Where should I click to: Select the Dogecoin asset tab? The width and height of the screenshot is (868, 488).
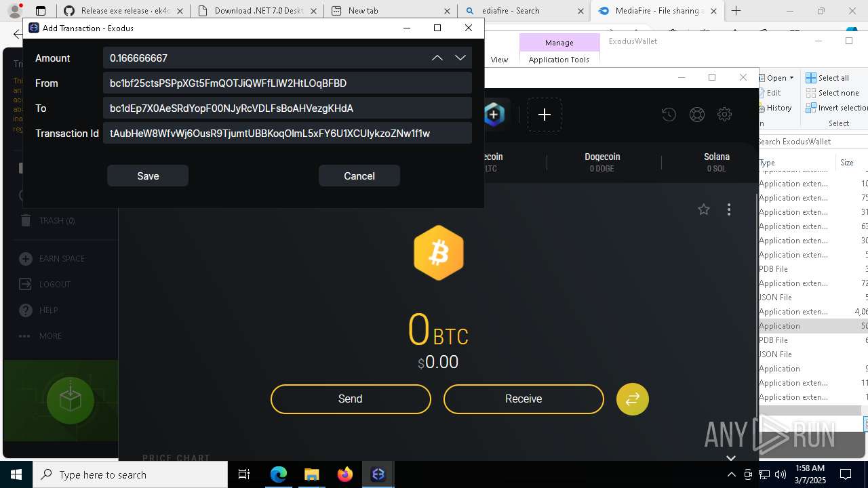[602, 162]
